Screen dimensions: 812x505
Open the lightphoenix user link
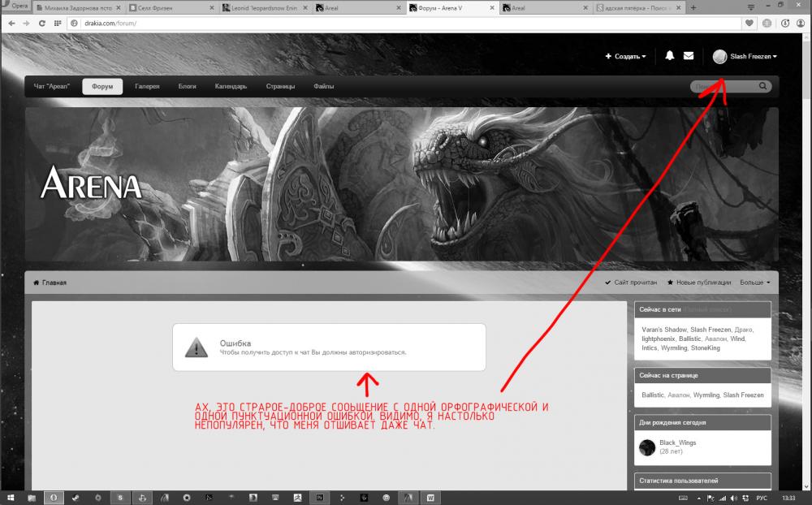(x=659, y=339)
